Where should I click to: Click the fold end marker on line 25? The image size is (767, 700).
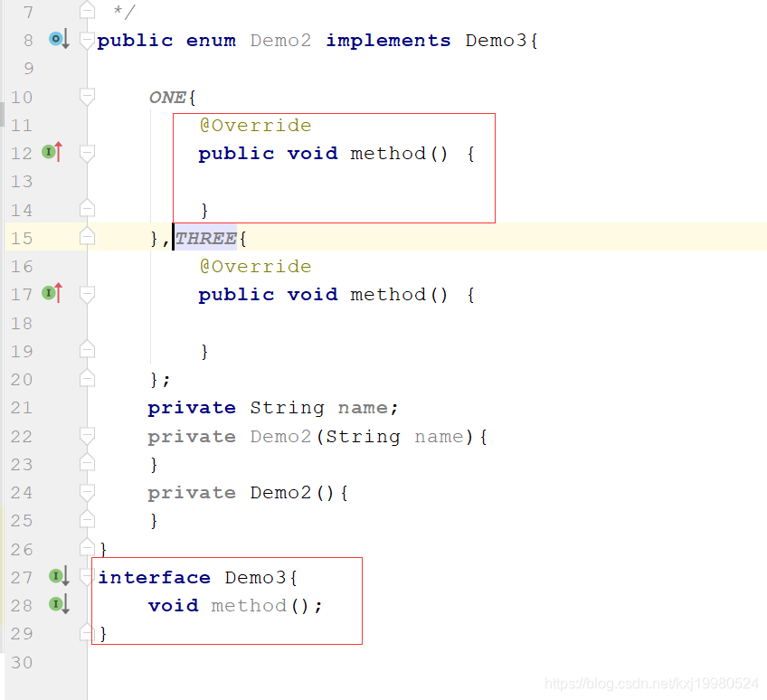coord(87,518)
